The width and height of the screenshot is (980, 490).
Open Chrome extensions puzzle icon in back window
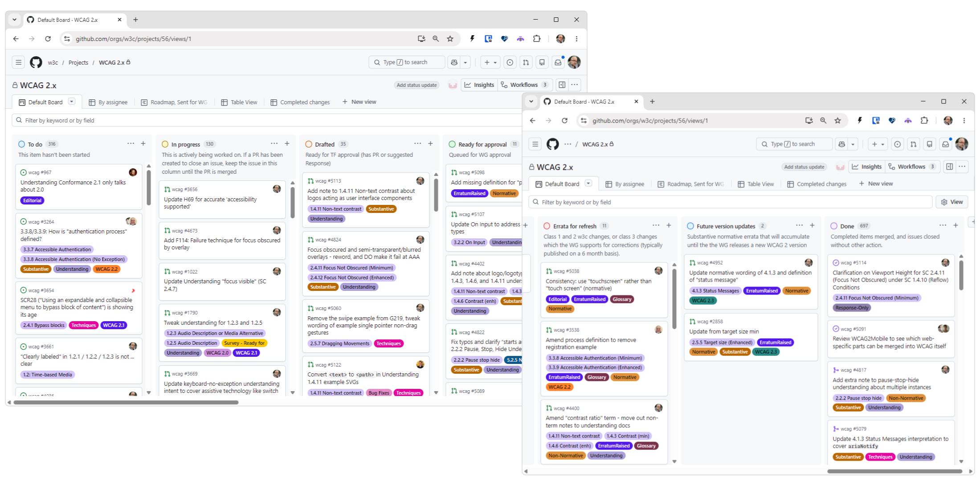[x=537, y=39]
